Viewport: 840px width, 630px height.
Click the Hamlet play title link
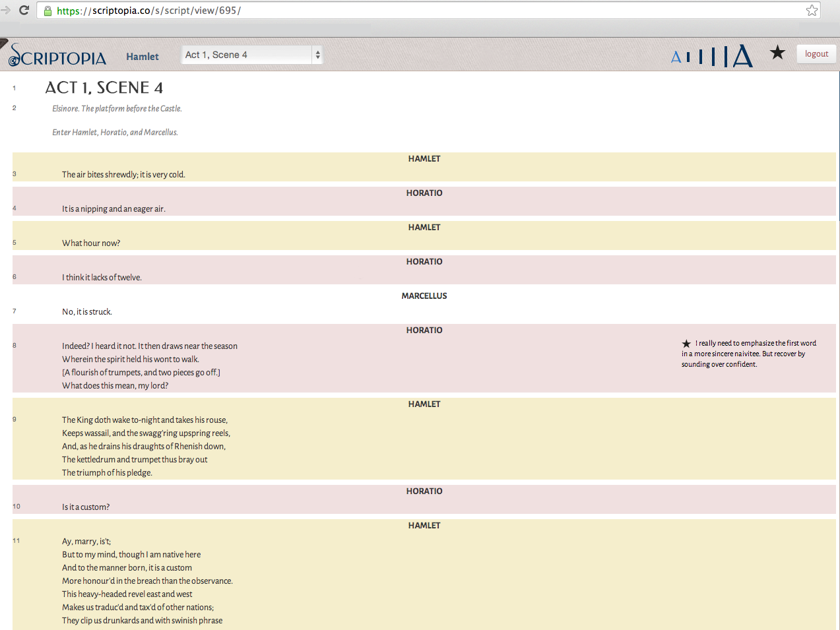143,57
